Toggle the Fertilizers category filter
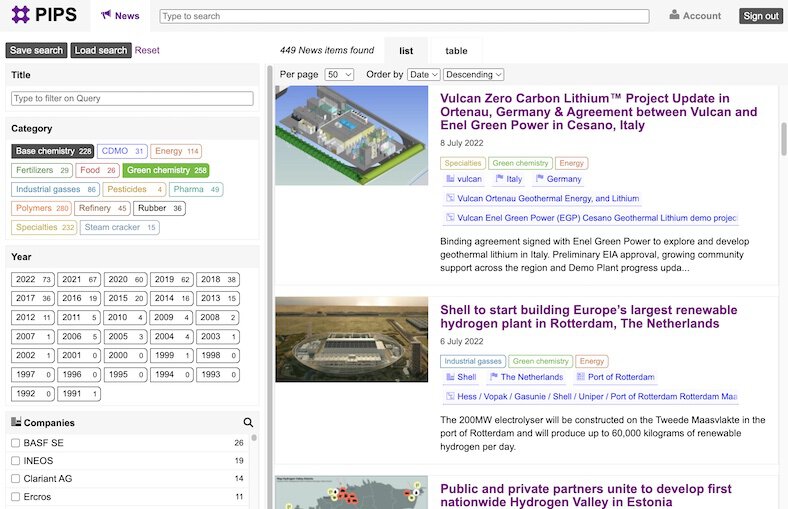Image resolution: width=788 pixels, height=509 pixels. pos(42,170)
